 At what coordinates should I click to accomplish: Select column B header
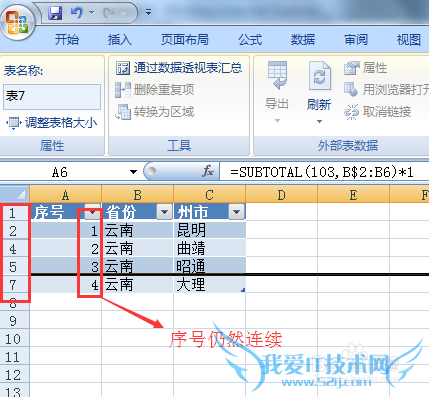click(x=137, y=194)
